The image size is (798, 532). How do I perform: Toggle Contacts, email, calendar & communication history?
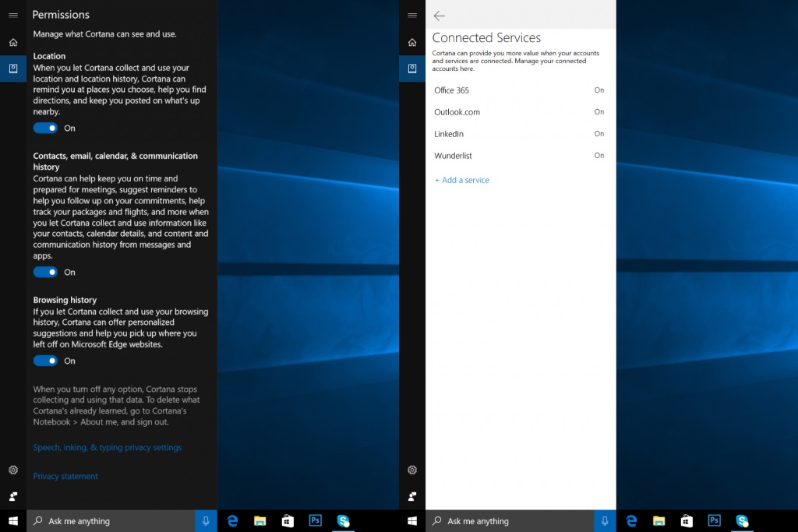point(45,272)
